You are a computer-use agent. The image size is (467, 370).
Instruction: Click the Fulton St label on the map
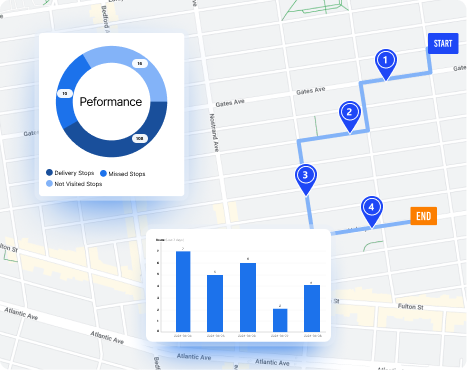[x=410, y=307]
